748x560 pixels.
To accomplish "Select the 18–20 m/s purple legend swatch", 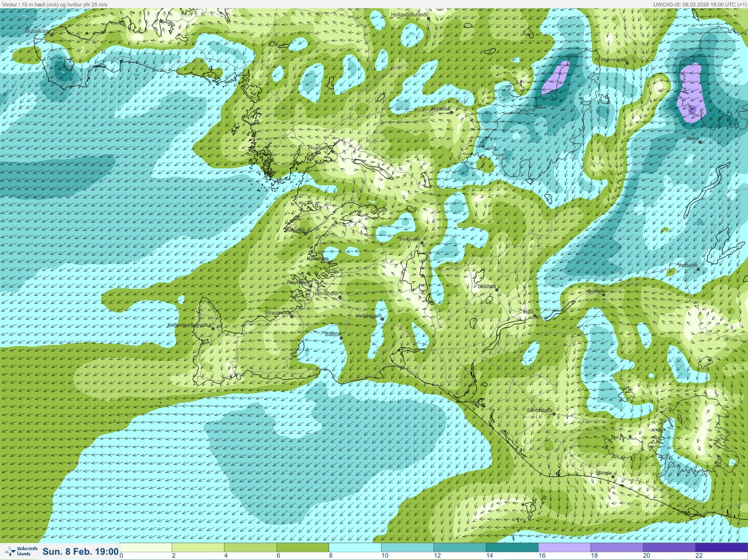I will coord(616,548).
